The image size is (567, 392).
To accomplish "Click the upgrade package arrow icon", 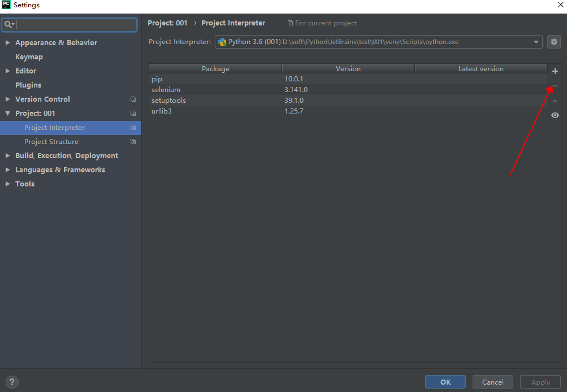I will coord(555,101).
